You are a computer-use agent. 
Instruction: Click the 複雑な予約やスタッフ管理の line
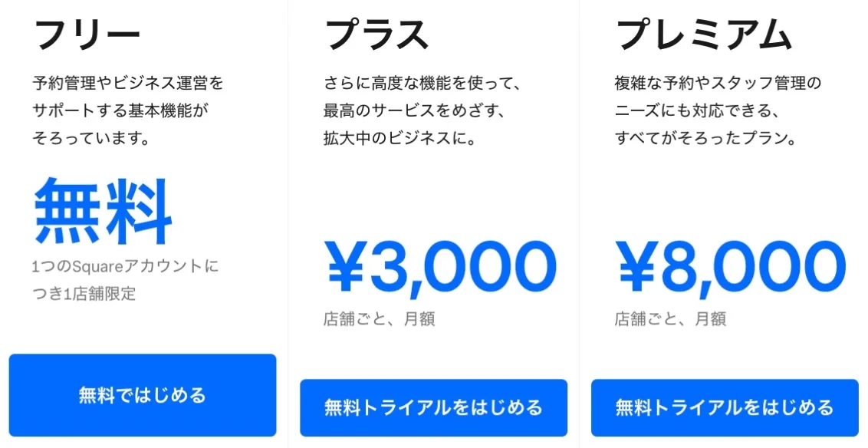point(718,83)
